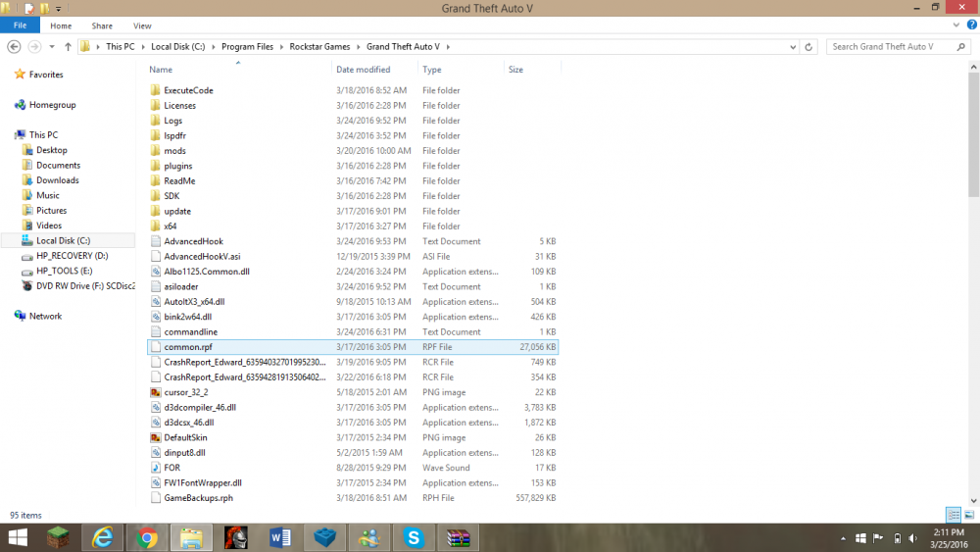Open recent locations dropdown arrow
Viewport: 980px width, 552px height.
pyautogui.click(x=52, y=47)
